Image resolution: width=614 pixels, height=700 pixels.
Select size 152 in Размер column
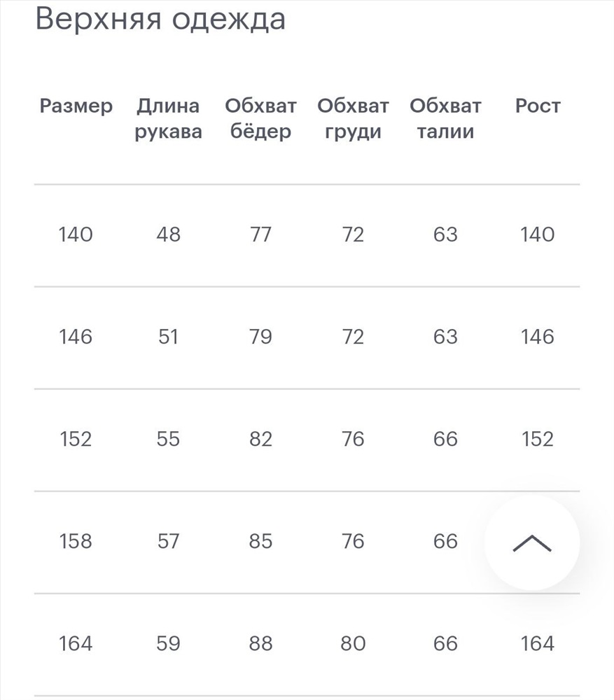point(76,439)
